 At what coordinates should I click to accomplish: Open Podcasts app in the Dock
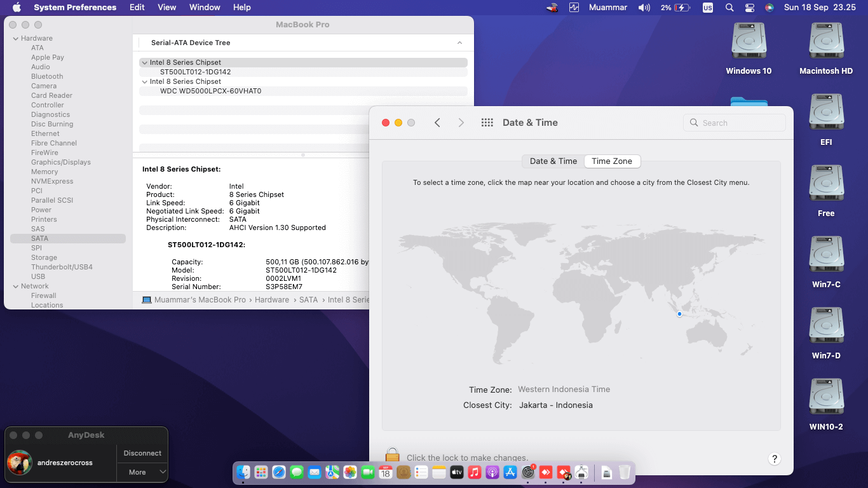point(492,472)
